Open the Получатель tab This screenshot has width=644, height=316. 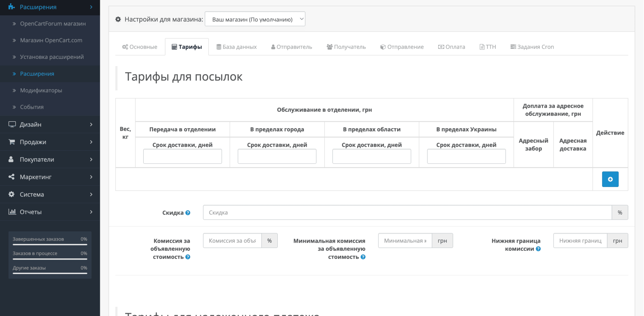click(346, 47)
